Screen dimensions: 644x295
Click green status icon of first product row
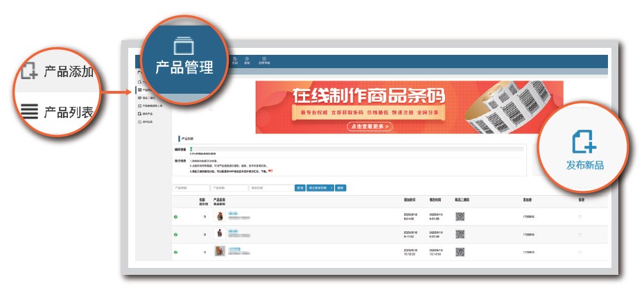[x=175, y=217]
